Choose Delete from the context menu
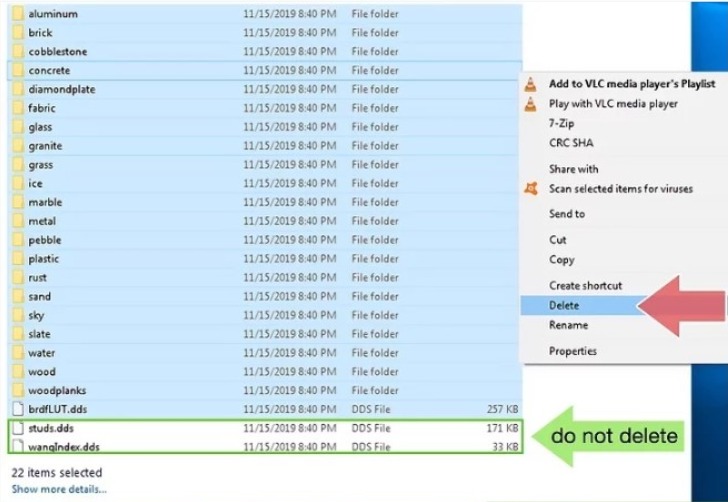The image size is (728, 502). [564, 306]
